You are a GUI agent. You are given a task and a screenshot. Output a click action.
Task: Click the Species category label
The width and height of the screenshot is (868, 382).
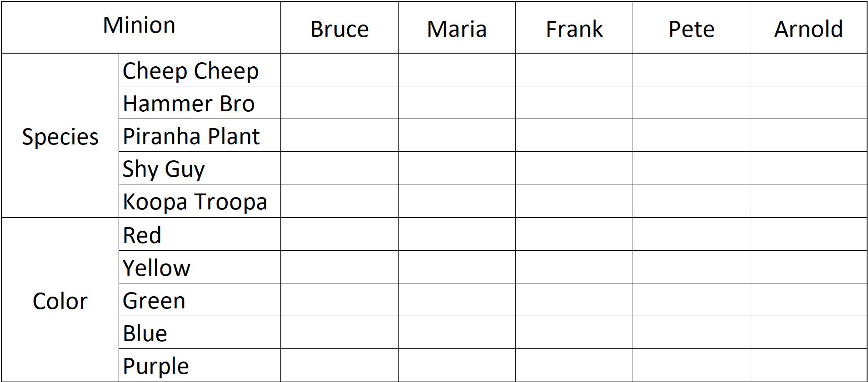[x=60, y=136]
